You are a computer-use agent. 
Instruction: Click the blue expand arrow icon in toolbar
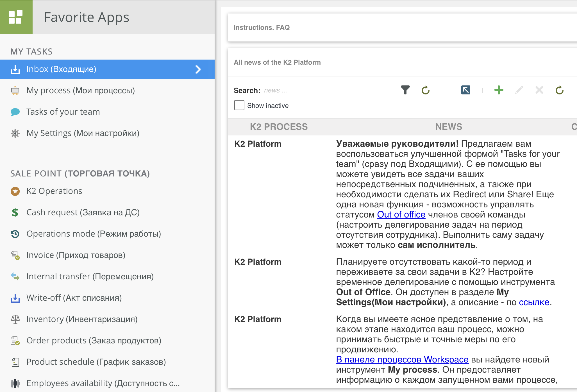(x=465, y=90)
